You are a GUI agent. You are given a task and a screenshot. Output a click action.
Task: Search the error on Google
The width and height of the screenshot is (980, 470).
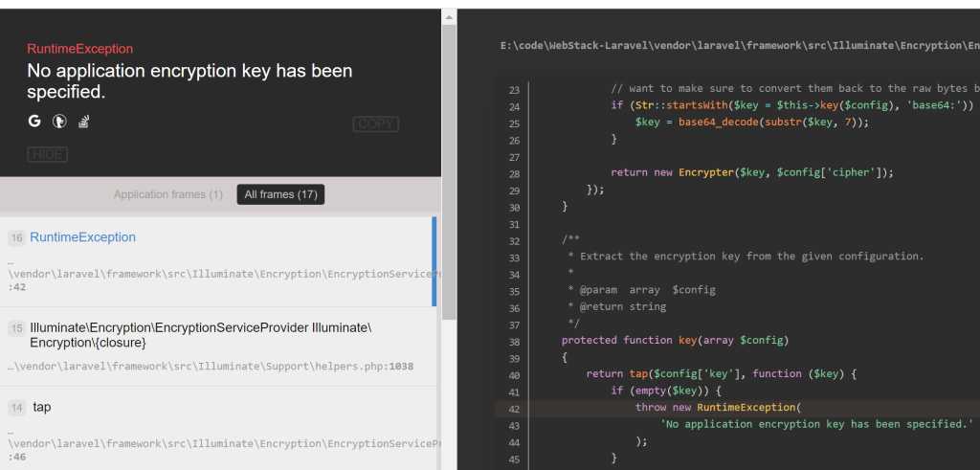[x=34, y=121]
